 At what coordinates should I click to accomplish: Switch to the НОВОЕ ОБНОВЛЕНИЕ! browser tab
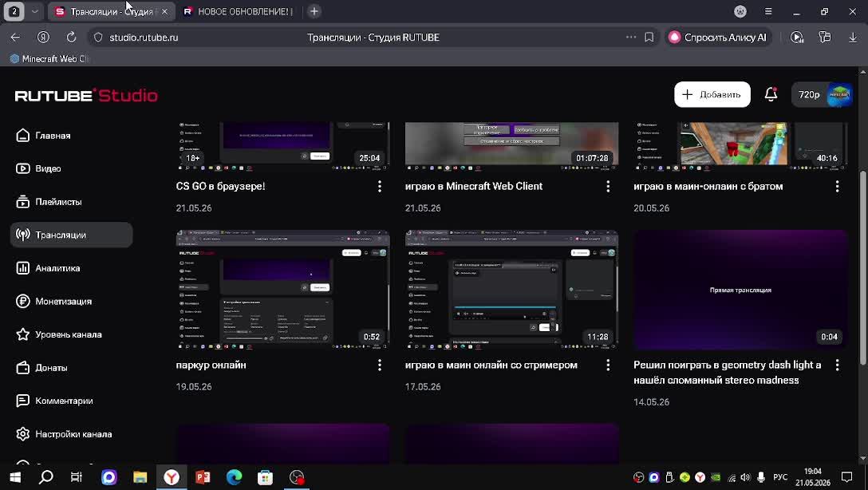tap(238, 11)
